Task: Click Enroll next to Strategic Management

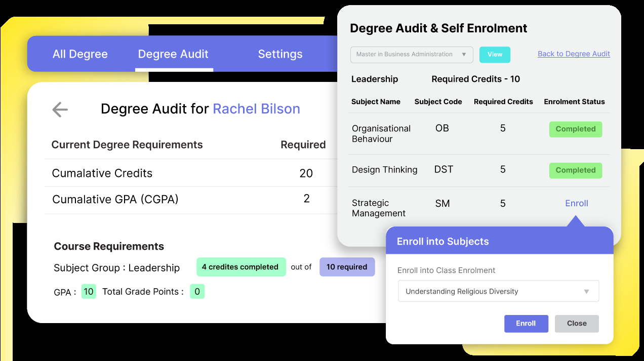Action: (x=576, y=203)
